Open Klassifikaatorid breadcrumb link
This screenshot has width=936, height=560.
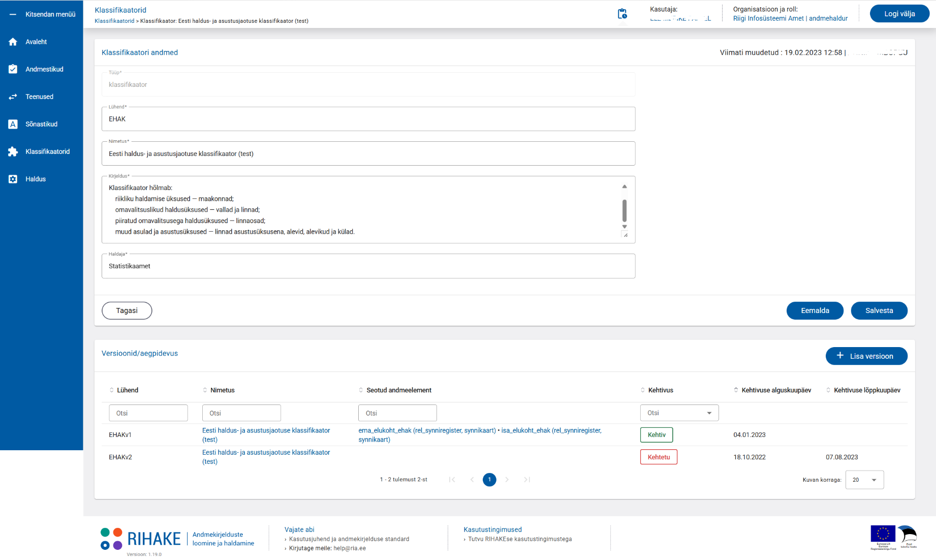114,21
